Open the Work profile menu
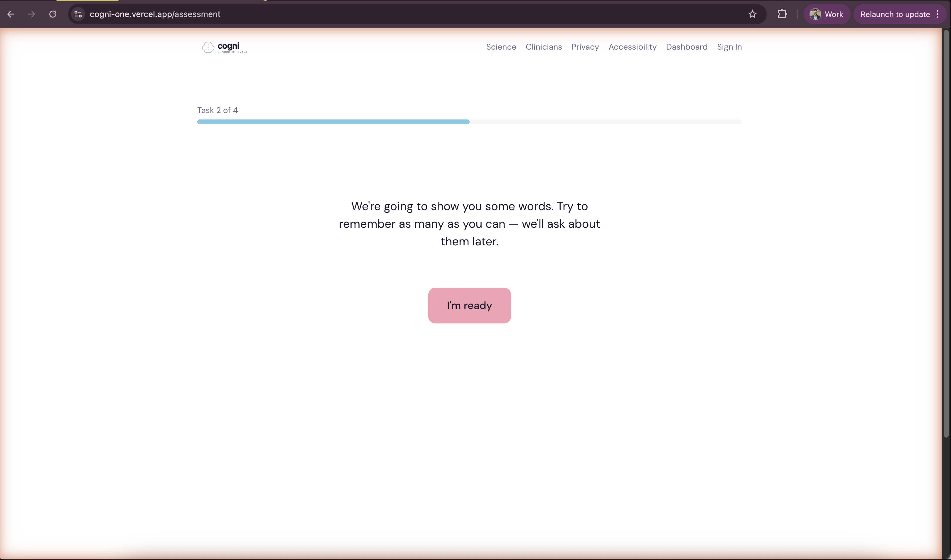This screenshot has width=951, height=560. coord(827,14)
